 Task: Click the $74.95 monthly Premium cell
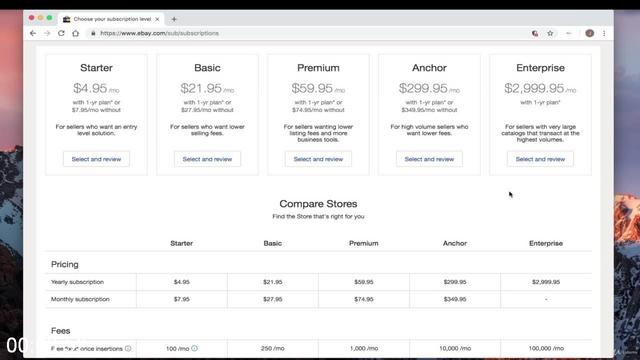(364, 299)
